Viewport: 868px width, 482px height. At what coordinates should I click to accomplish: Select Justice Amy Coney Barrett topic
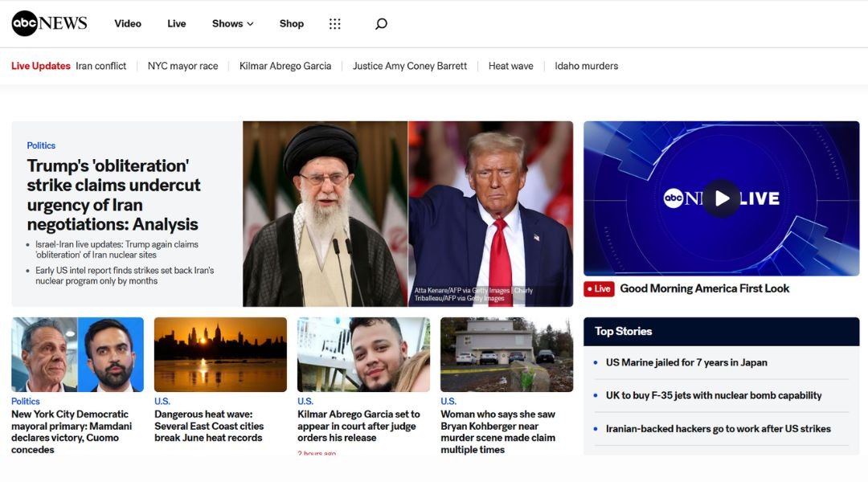point(410,66)
